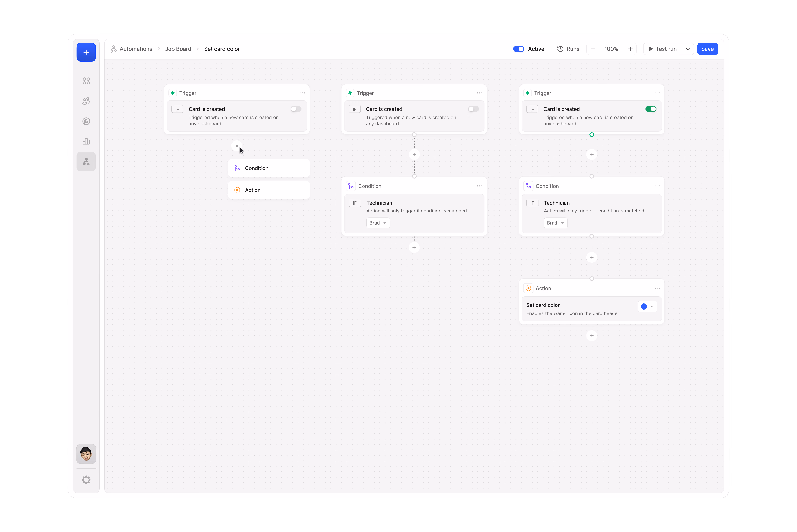Click the lightning icon on first Trigger card
The height and width of the screenshot is (532, 797).
pyautogui.click(x=173, y=93)
